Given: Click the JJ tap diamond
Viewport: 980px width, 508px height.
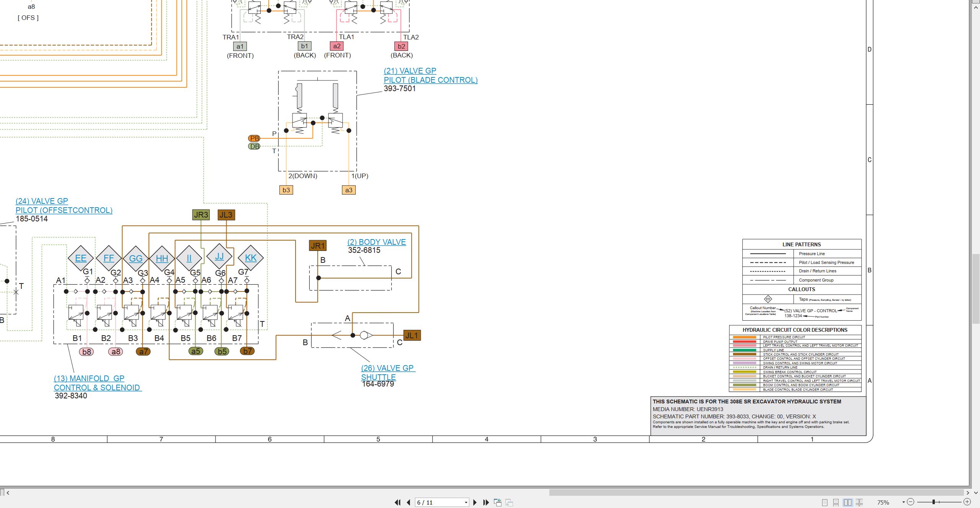Looking at the screenshot, I should [x=219, y=256].
